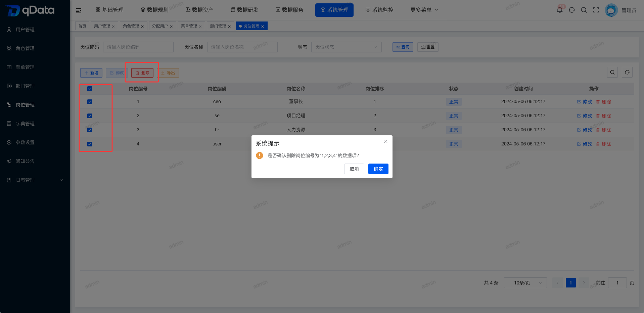The width and height of the screenshot is (644, 313).
Task: Open 参数设置 in the sidebar
Action: (x=35, y=142)
